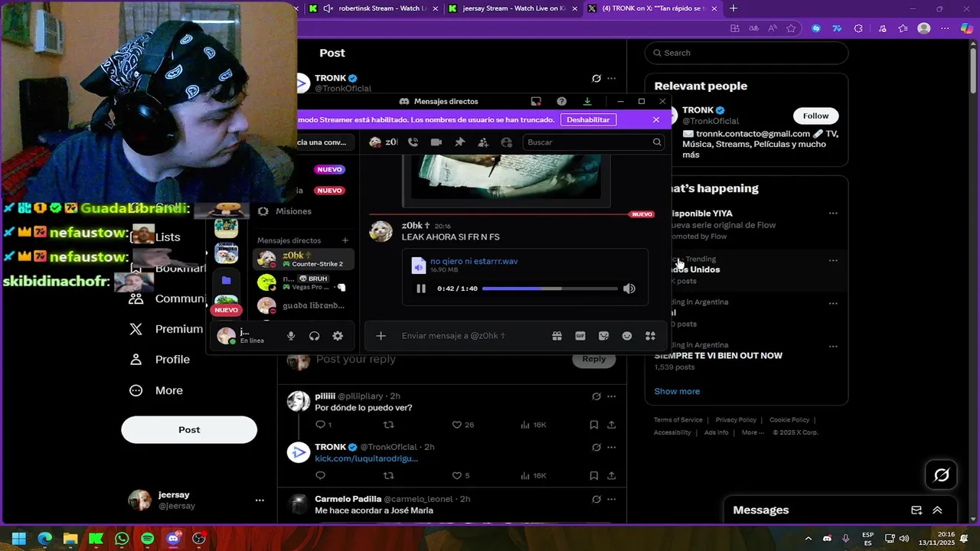This screenshot has height=551, width=980.
Task: Repost the piliiii reply
Action: [388, 425]
